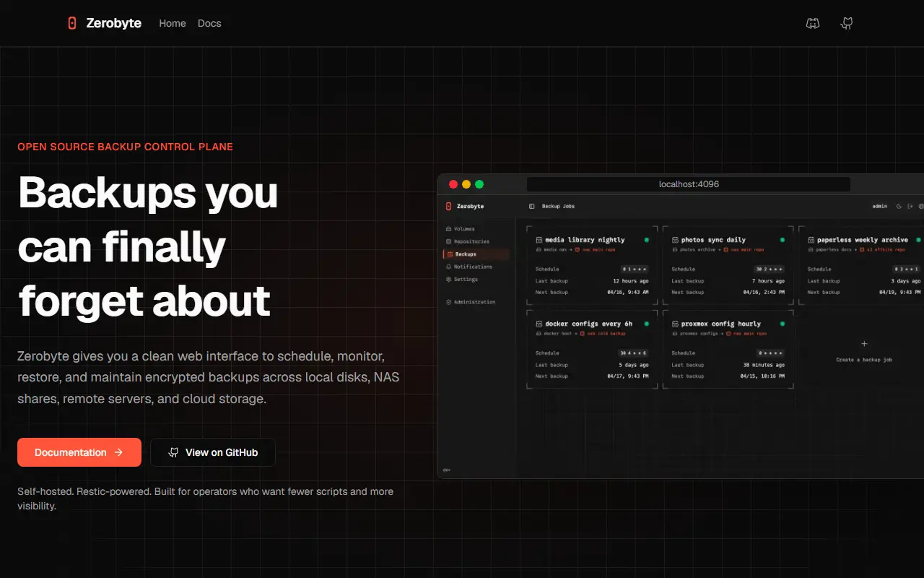924x578 pixels.
Task: Click the plus icon to create backup job
Action: 864,344
